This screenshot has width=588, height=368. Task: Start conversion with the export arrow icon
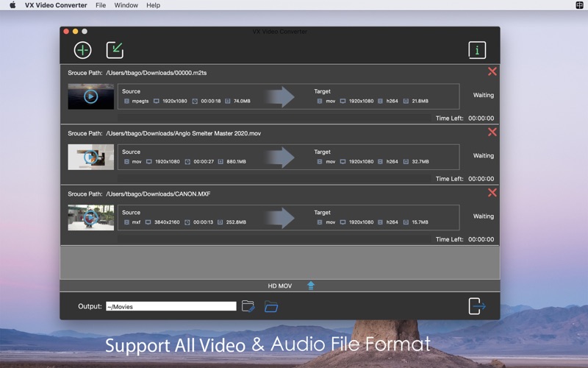[x=476, y=306]
